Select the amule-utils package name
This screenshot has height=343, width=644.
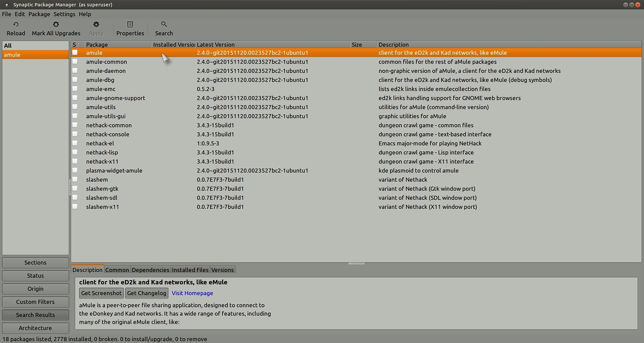pyautogui.click(x=101, y=107)
